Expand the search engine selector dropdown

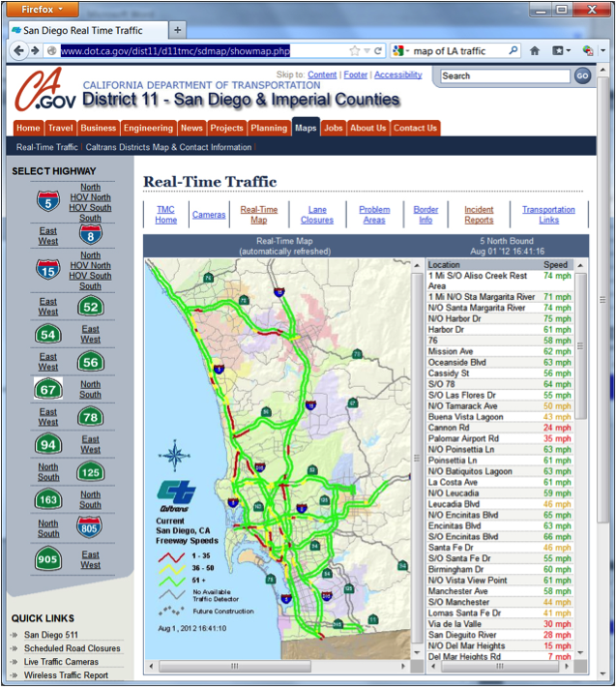[x=401, y=51]
